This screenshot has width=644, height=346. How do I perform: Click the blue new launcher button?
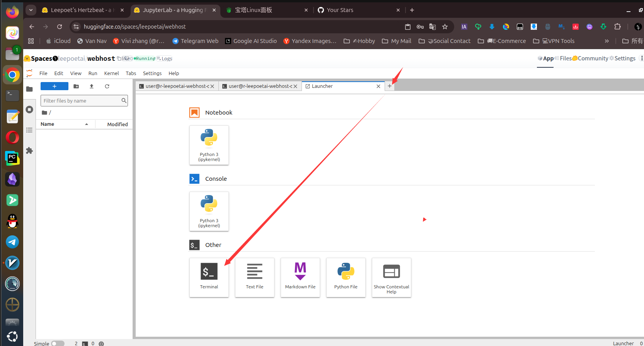(x=55, y=86)
